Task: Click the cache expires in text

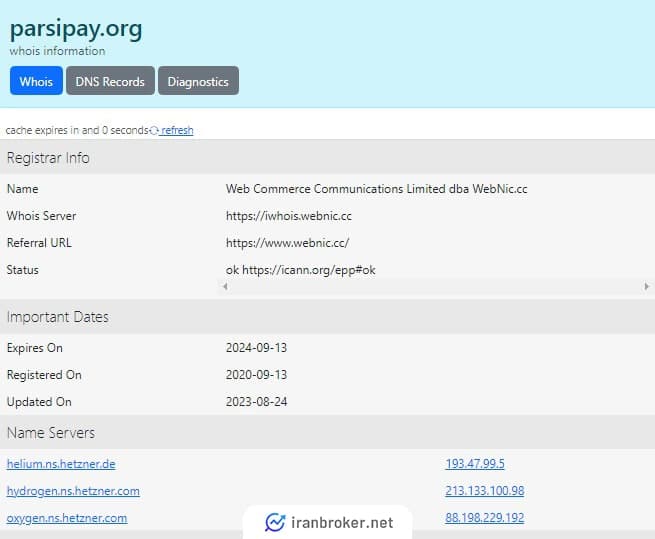Action: click(x=77, y=130)
